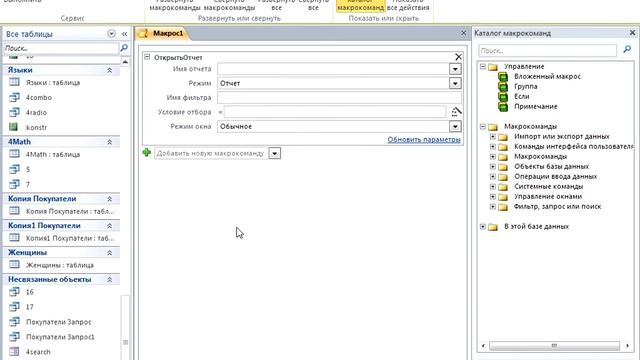Screen dimensions: 640x360
Task: Select the query icon named 17
Action: click(14, 306)
